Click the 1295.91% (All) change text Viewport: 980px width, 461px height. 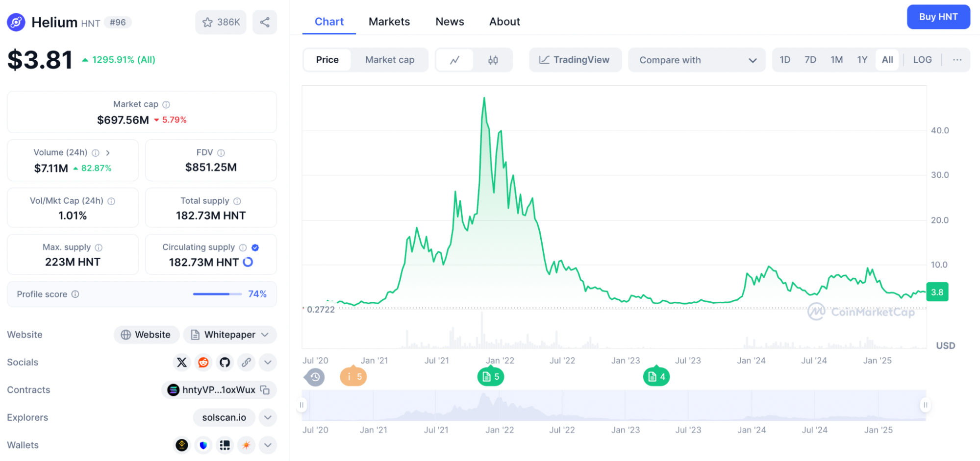[x=124, y=60]
